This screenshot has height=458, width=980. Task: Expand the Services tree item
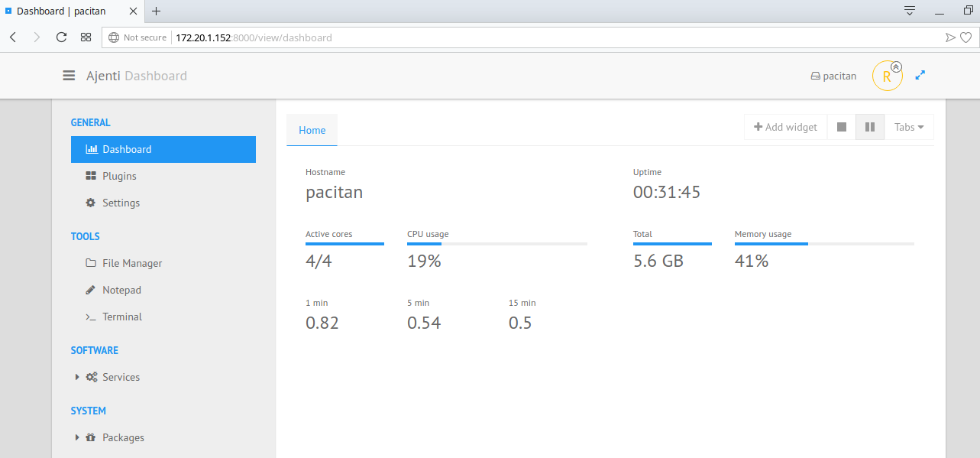pyautogui.click(x=77, y=377)
